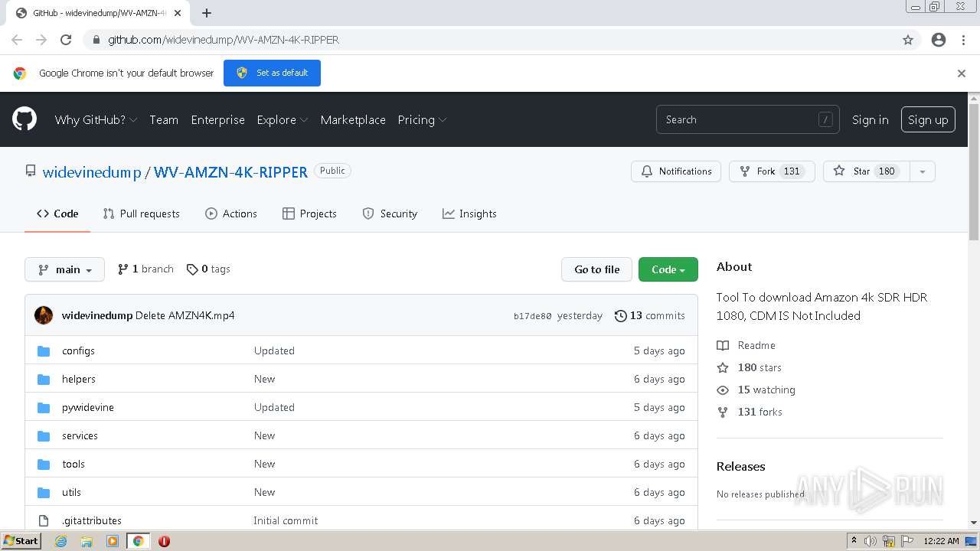Image resolution: width=980 pixels, height=551 pixels.
Task: Focus the GitHub Search field
Action: tap(747, 119)
